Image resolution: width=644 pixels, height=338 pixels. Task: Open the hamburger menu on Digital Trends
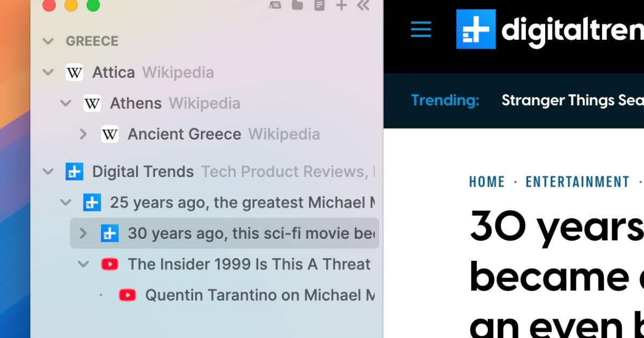(421, 29)
